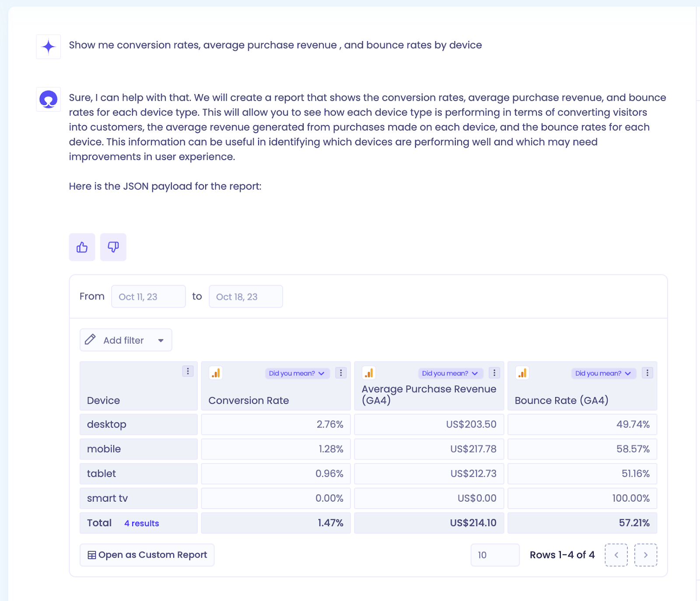Expand Did you mean for Average Purchase Revenue
Screen dimensions: 700x601
(450, 373)
